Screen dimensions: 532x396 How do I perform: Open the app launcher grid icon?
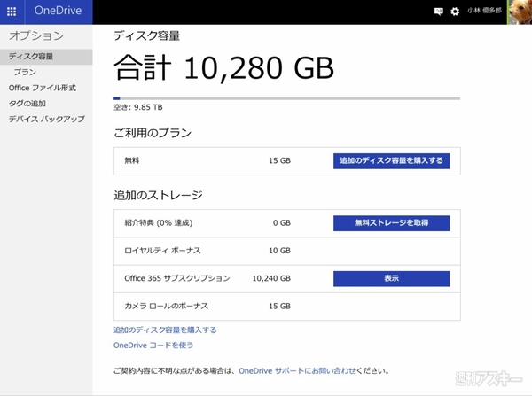tap(11, 12)
